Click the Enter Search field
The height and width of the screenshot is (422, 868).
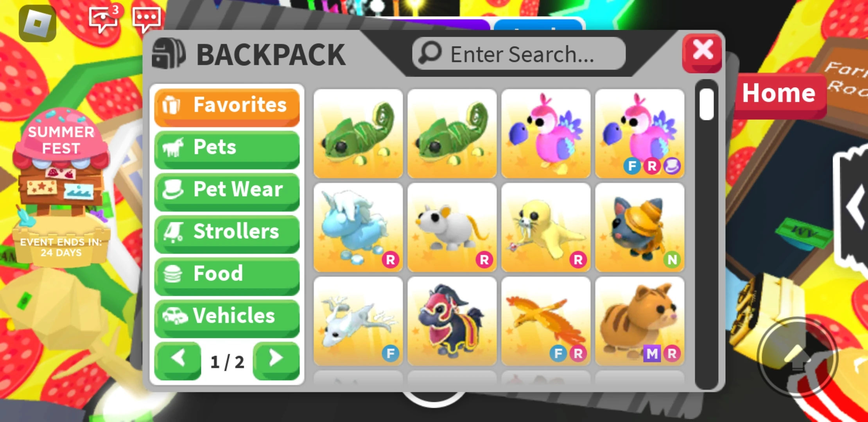519,54
